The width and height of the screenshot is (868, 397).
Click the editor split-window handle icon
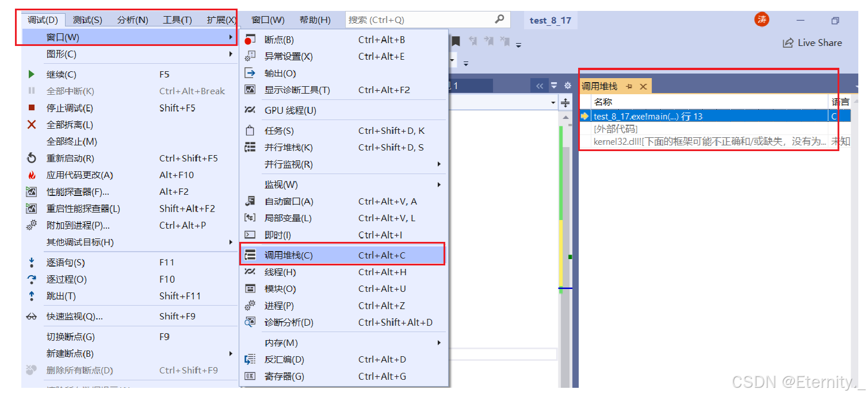tap(565, 103)
